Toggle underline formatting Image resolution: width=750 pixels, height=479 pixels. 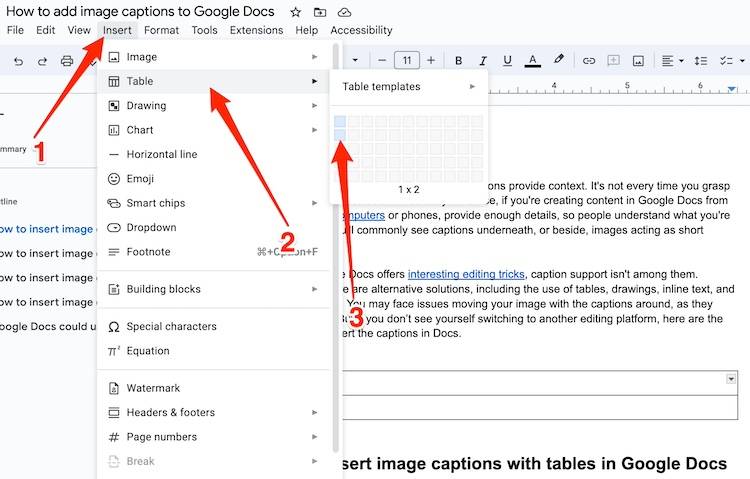pyautogui.click(x=507, y=61)
